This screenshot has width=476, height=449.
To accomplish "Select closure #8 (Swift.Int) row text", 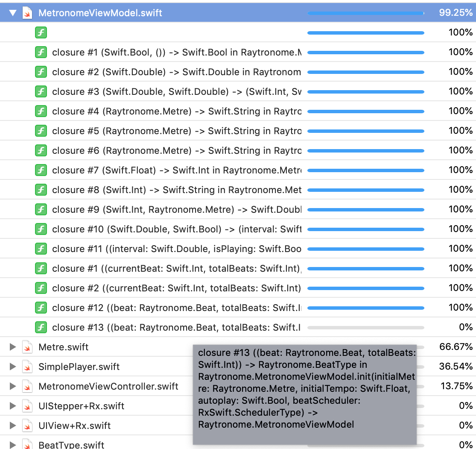I will tap(177, 190).
